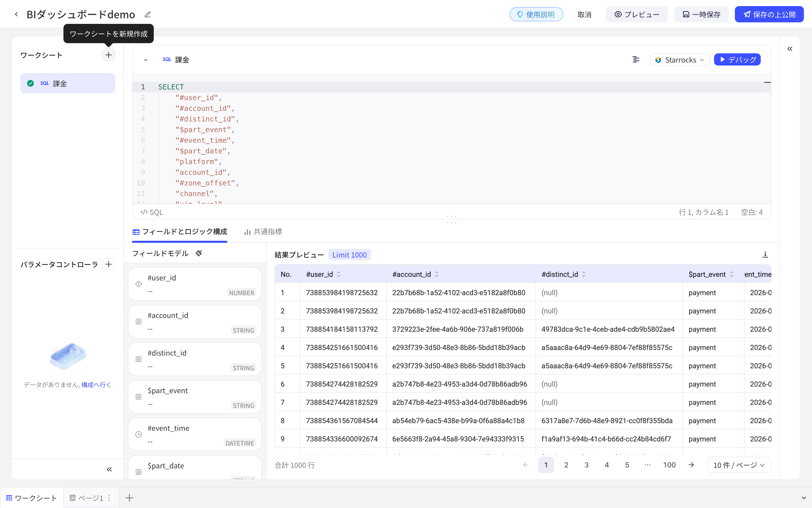812x508 pixels.
Task: Expand pagination ellipsis for more pages
Action: [x=647, y=465]
